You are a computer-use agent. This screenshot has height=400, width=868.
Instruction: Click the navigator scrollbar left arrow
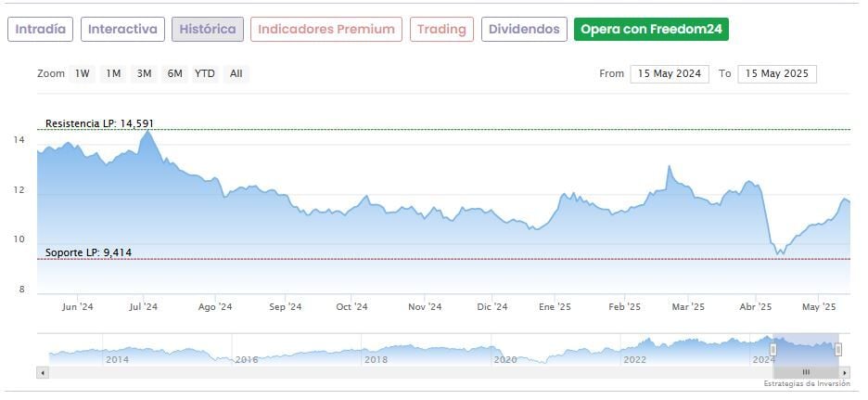42,372
